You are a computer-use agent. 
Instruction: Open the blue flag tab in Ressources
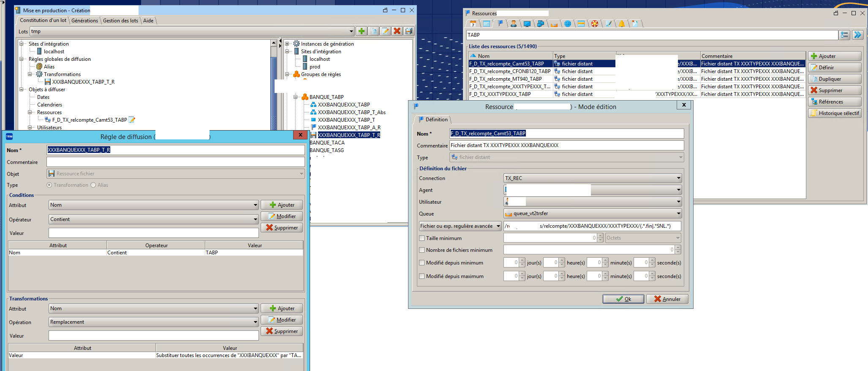click(x=501, y=23)
